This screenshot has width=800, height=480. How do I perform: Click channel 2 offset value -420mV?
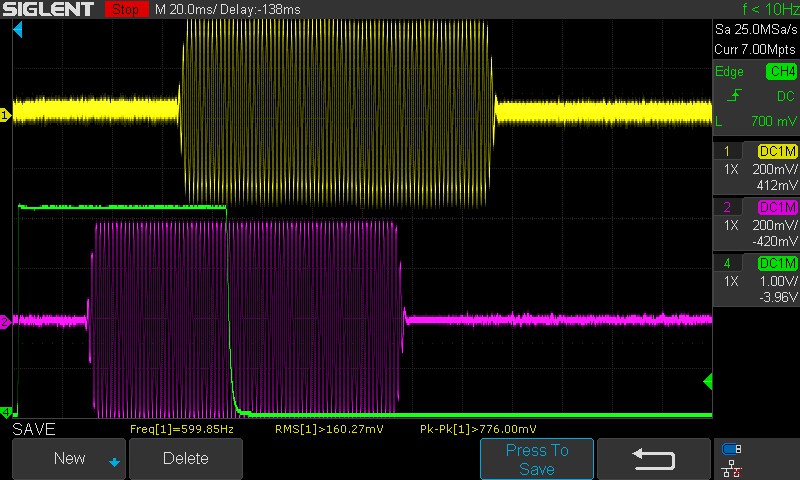tap(774, 241)
